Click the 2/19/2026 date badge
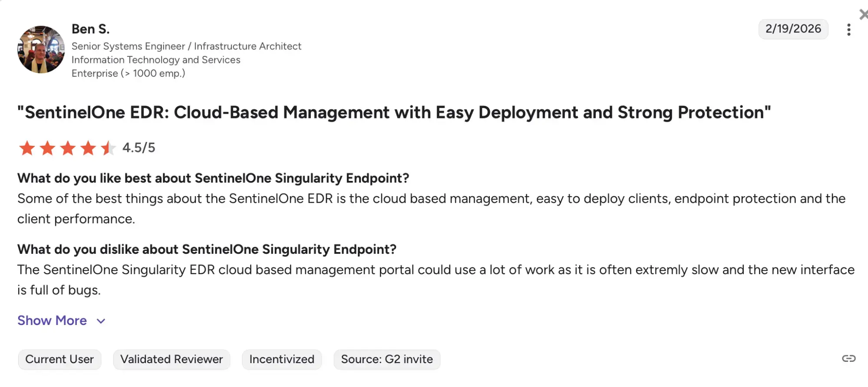Image resolution: width=868 pixels, height=387 pixels. pyautogui.click(x=793, y=29)
